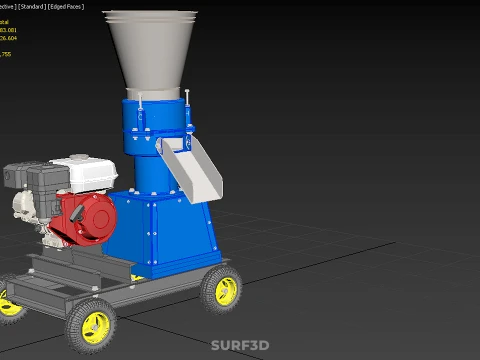Open the [Standard] viewport shading menu
Screen dimensions: 480x360
32,7
